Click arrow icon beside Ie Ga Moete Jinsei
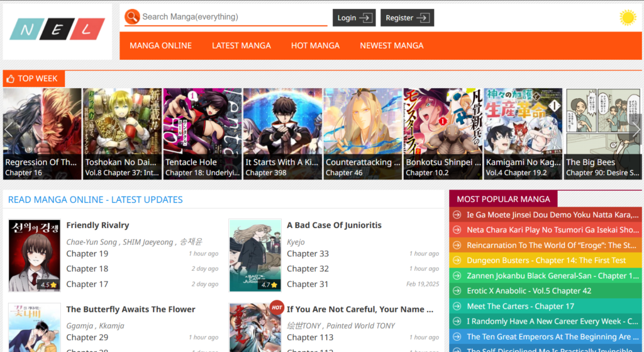Viewport: 644px width, 352px height. pos(457,215)
